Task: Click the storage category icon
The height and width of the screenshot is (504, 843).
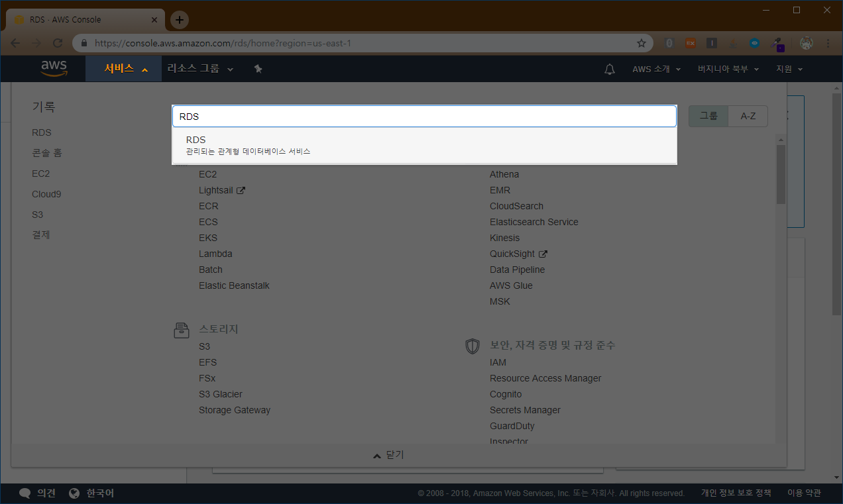Action: [181, 330]
